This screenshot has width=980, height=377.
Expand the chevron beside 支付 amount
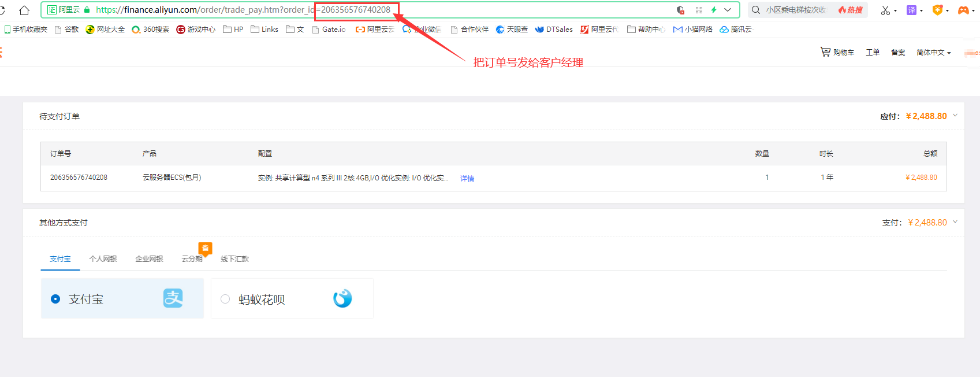(955, 222)
